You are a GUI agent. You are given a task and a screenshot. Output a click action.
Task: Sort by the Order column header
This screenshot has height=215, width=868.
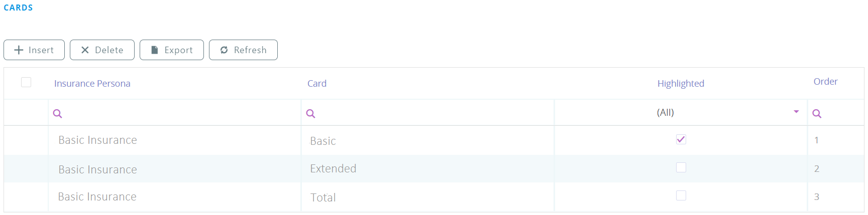pos(825,82)
